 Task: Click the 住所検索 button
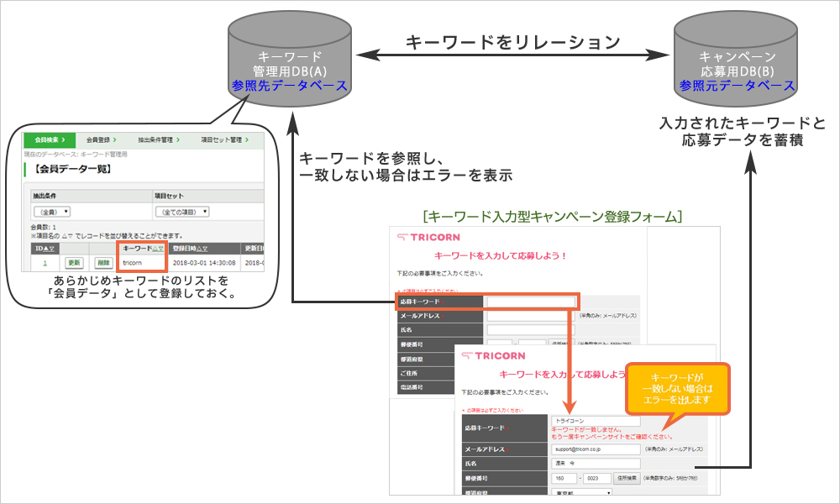[x=627, y=478]
